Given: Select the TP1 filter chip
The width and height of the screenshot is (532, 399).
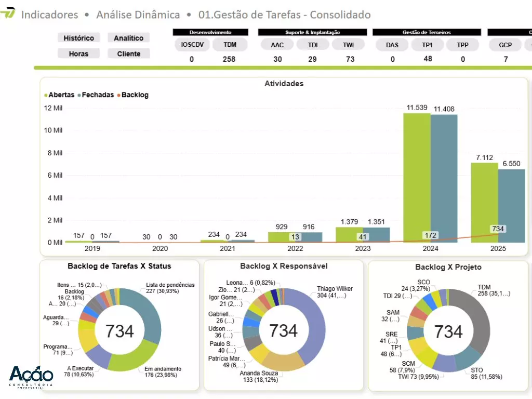Looking at the screenshot, I should (428, 45).
